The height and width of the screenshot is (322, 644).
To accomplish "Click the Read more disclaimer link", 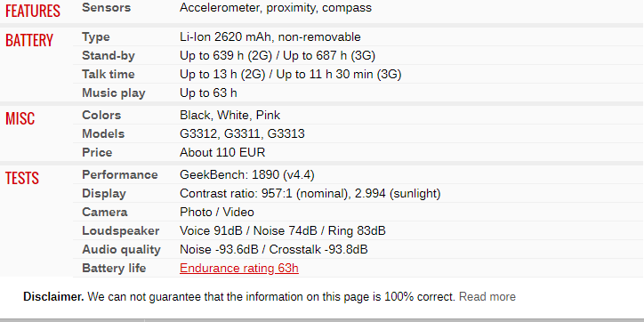I will point(487,296).
